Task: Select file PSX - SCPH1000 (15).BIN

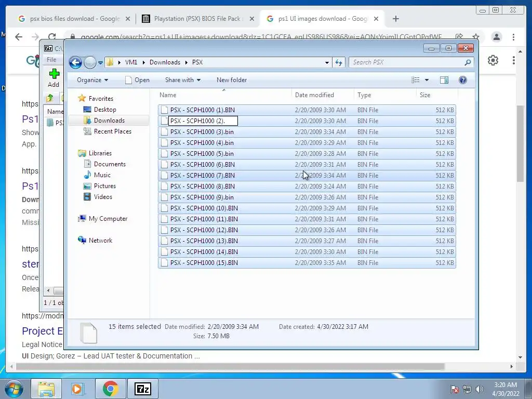Action: [x=307, y=263]
